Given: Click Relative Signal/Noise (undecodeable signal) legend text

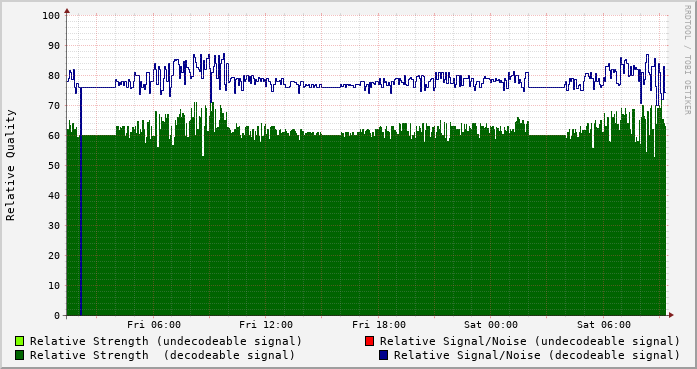Looking at the screenshot, I should click(530, 341).
